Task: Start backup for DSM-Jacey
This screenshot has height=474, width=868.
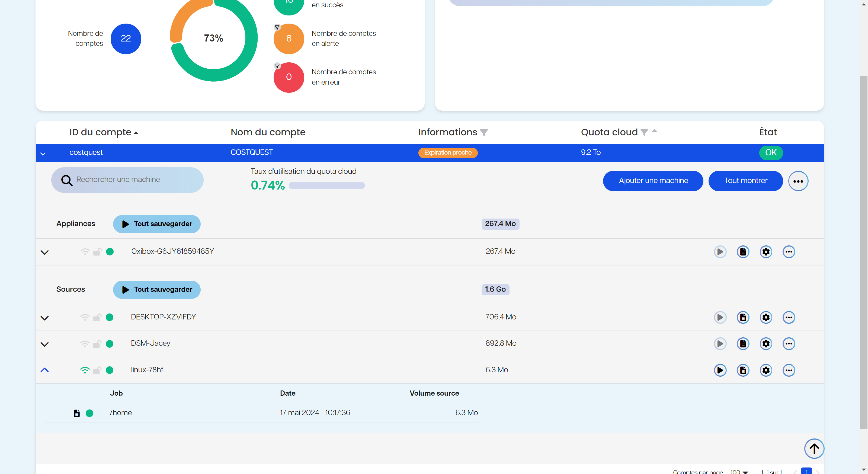Action: [x=720, y=344]
